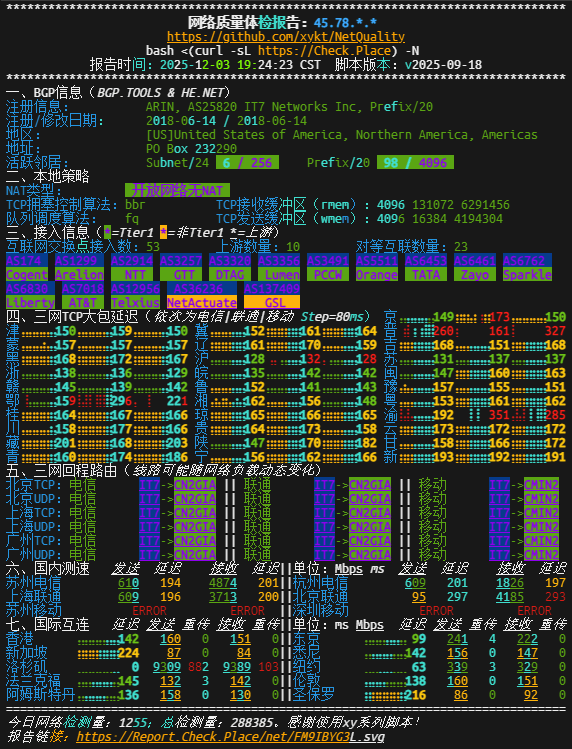The width and height of the screenshot is (572, 749).
Task: Click the 开放网络无NAT badge
Action: [x=177, y=191]
